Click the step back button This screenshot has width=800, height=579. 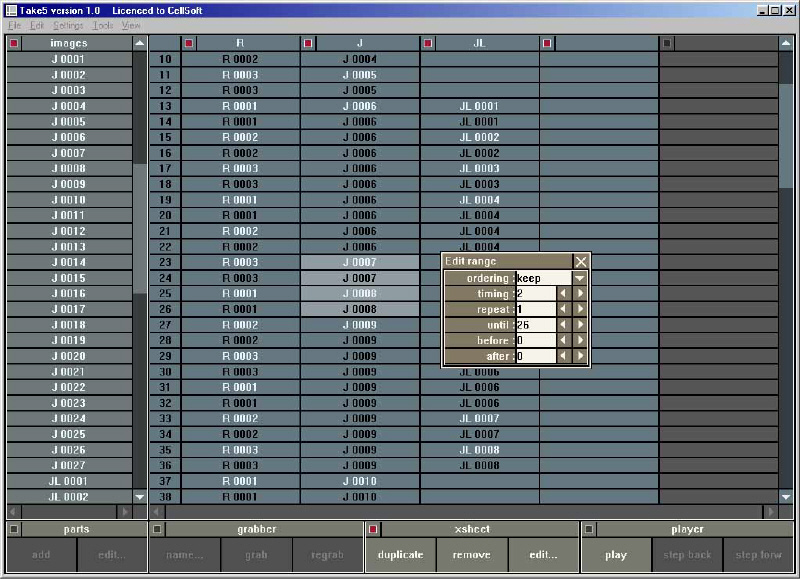click(687, 555)
